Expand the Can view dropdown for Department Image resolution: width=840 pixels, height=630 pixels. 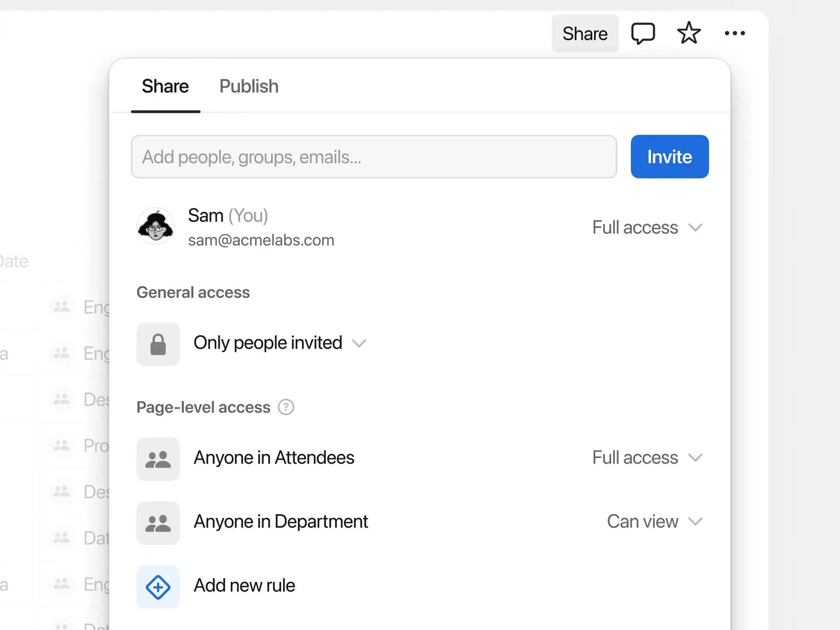[x=695, y=521]
